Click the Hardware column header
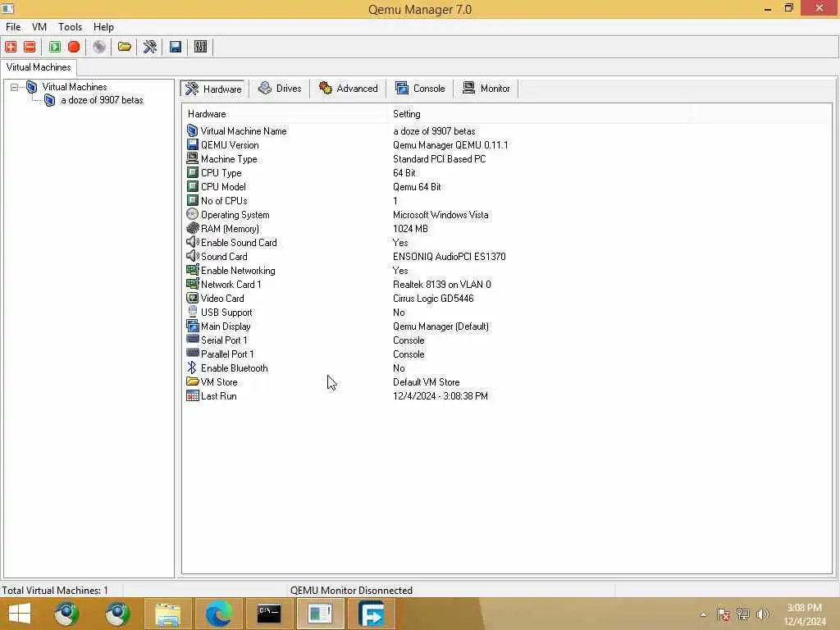The height and width of the screenshot is (630, 840). tap(285, 113)
